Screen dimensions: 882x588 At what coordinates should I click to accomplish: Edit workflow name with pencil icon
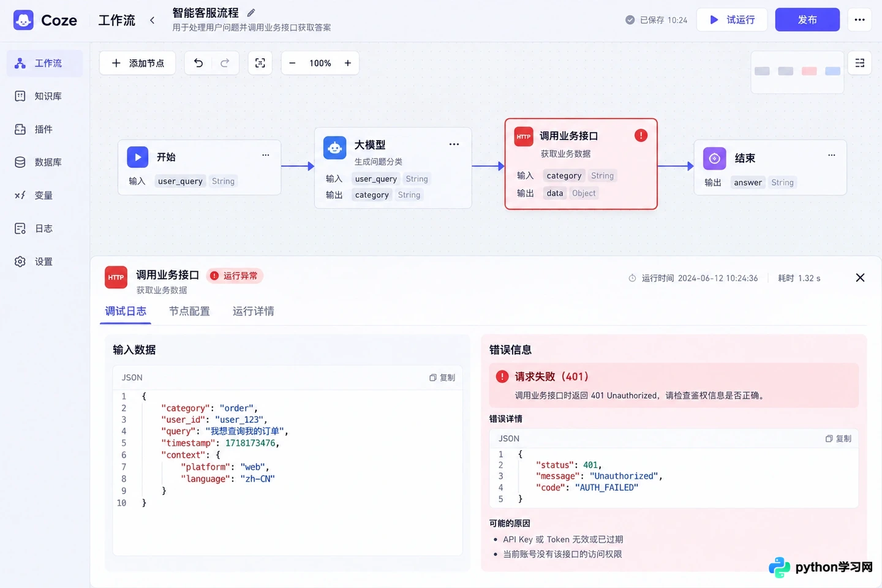coord(251,12)
